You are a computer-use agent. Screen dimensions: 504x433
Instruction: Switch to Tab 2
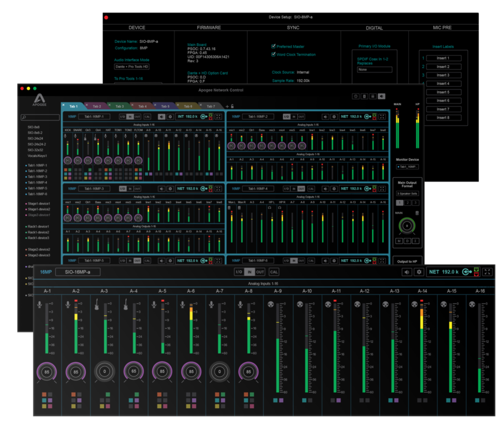(97, 106)
